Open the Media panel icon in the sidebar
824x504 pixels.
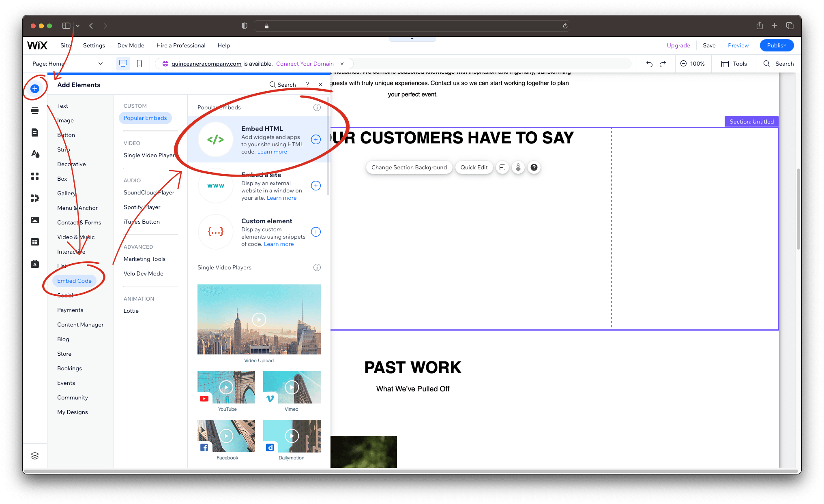pos(35,220)
